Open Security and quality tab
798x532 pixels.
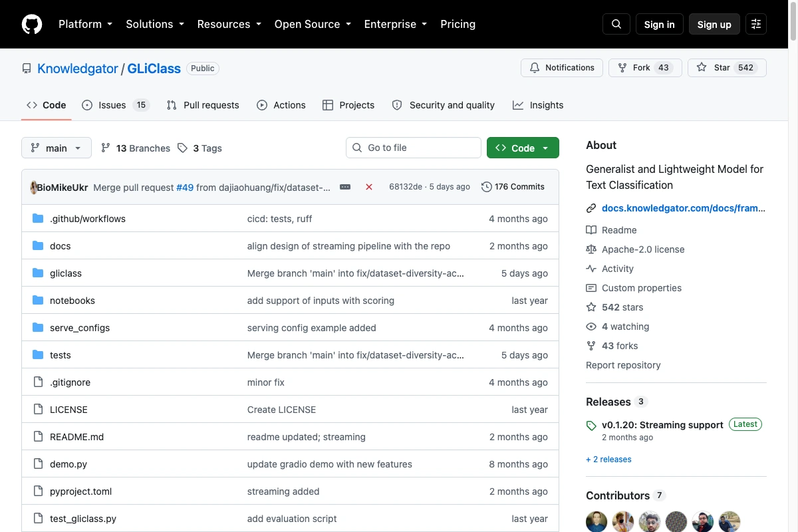(444, 105)
